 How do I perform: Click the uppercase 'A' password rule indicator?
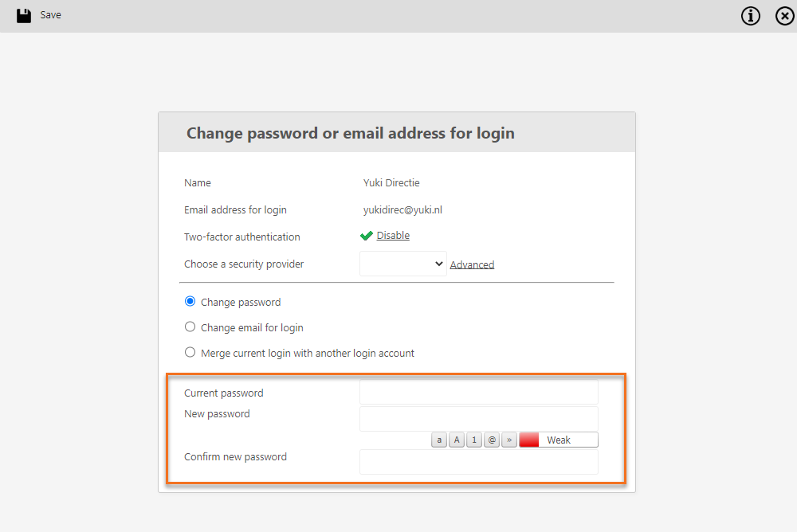coord(457,439)
